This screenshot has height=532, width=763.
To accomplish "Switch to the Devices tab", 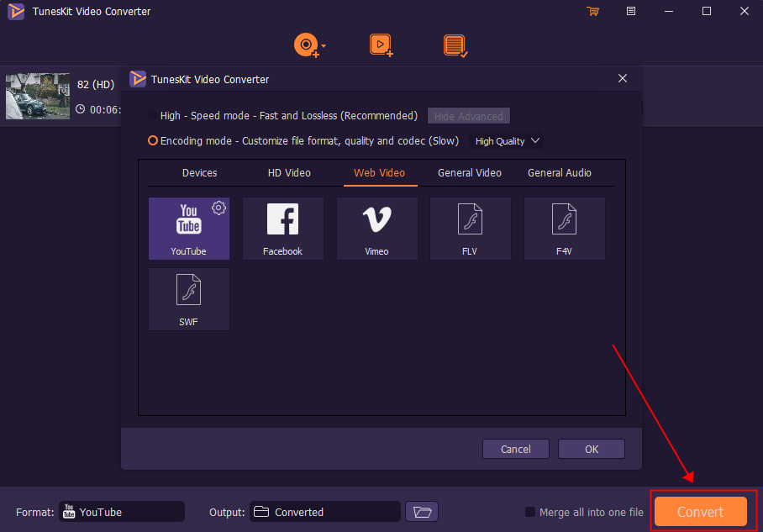I will pos(199,173).
